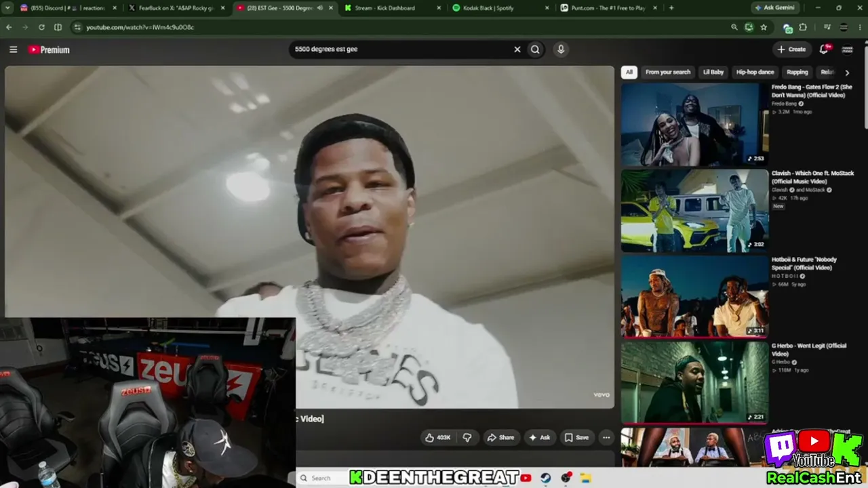Go forward in browser history

25,27
